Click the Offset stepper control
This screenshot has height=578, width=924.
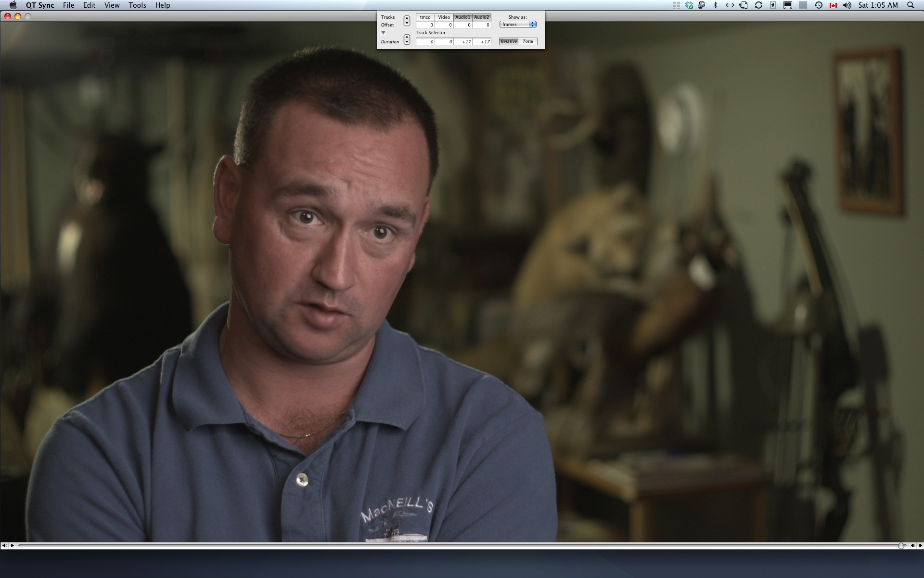[x=407, y=21]
